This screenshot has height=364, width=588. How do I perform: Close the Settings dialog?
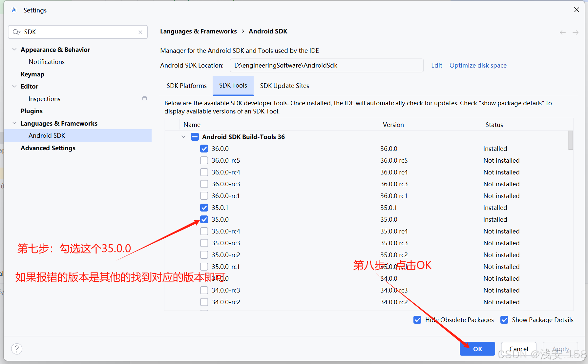[x=577, y=10]
